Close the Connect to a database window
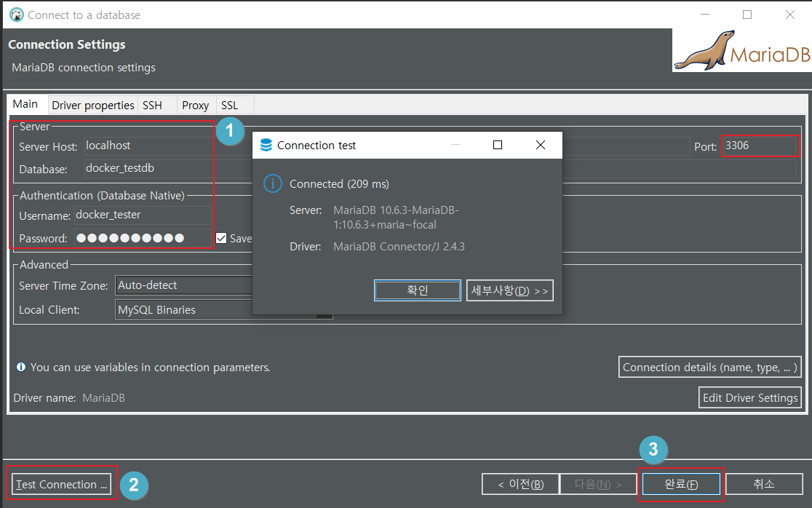This screenshot has height=508, width=812. pos(789,15)
